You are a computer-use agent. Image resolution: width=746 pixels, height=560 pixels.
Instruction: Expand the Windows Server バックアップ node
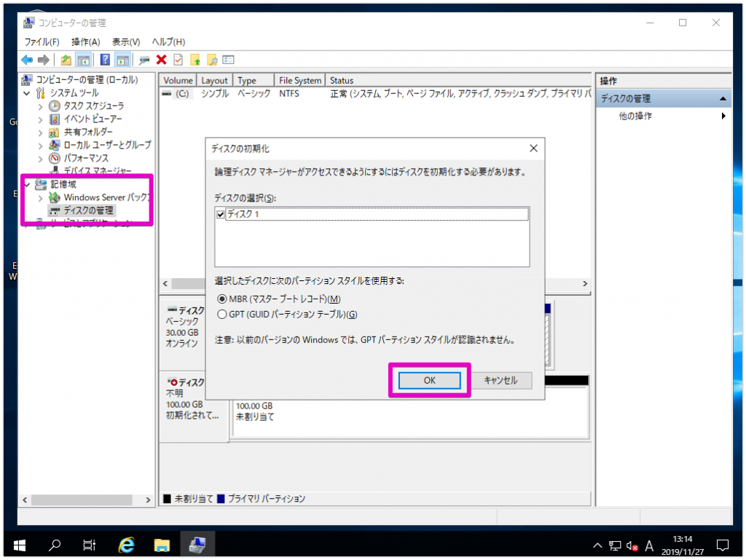coord(41,197)
